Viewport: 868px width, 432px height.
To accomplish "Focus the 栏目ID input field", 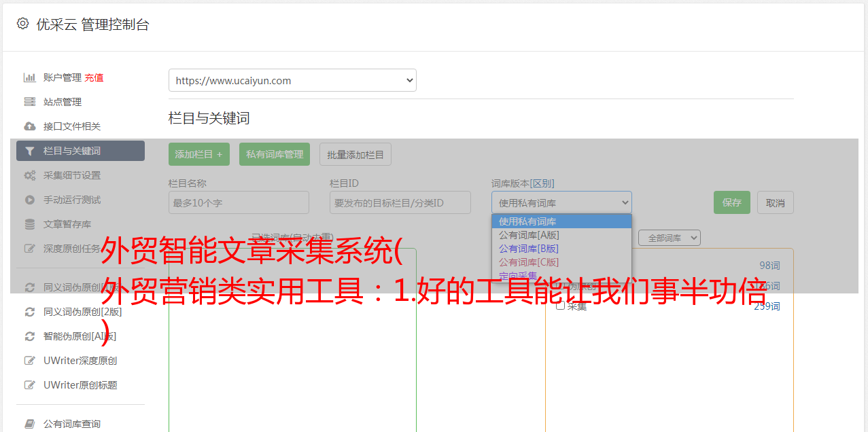I will coord(400,202).
